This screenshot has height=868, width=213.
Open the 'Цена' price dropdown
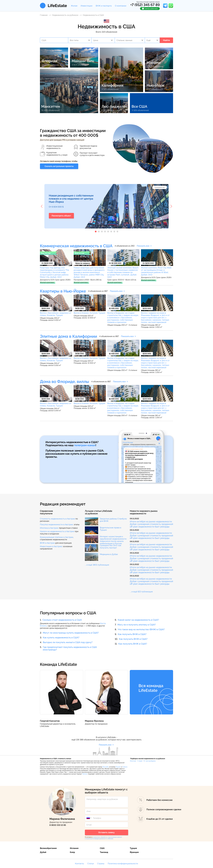coord(103,40)
